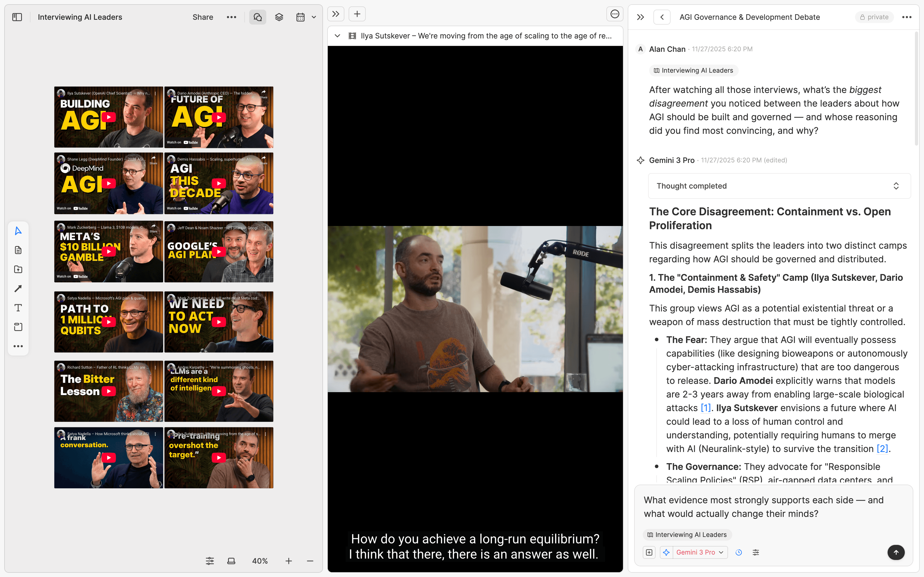The width and height of the screenshot is (924, 577).
Task: Select the Text tool
Action: click(18, 307)
